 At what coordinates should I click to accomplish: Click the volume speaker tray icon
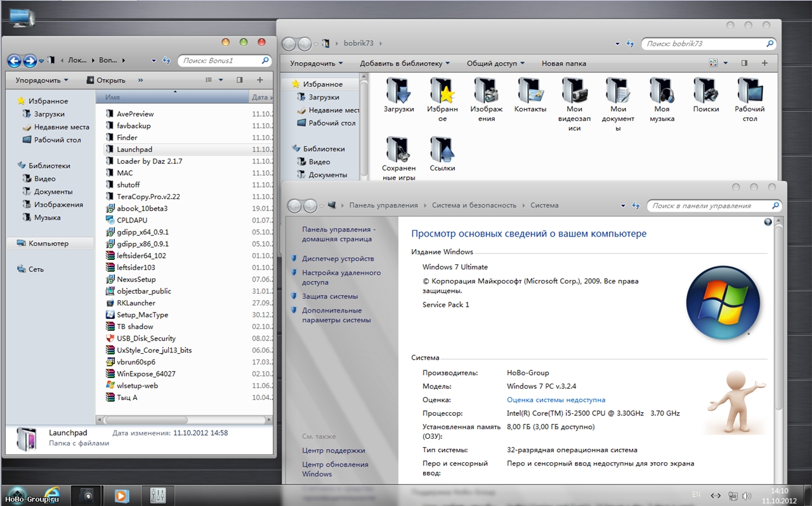(747, 496)
